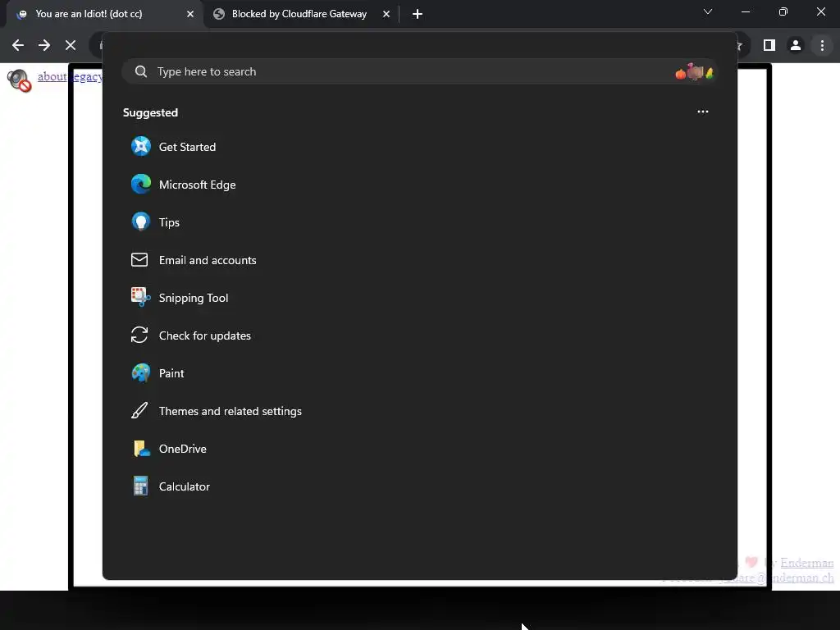Screen dimensions: 840x630
Task: Follow the legacy link on page
Action: 86,76
